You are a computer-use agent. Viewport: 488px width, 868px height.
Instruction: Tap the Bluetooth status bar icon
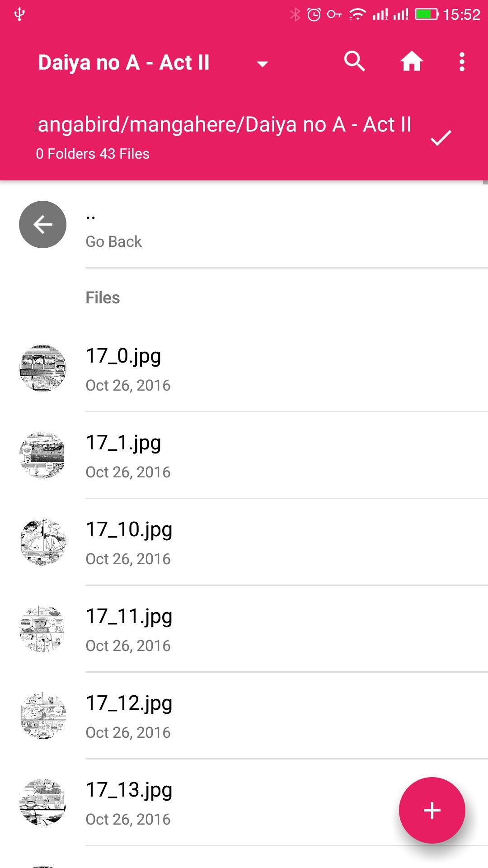click(295, 14)
